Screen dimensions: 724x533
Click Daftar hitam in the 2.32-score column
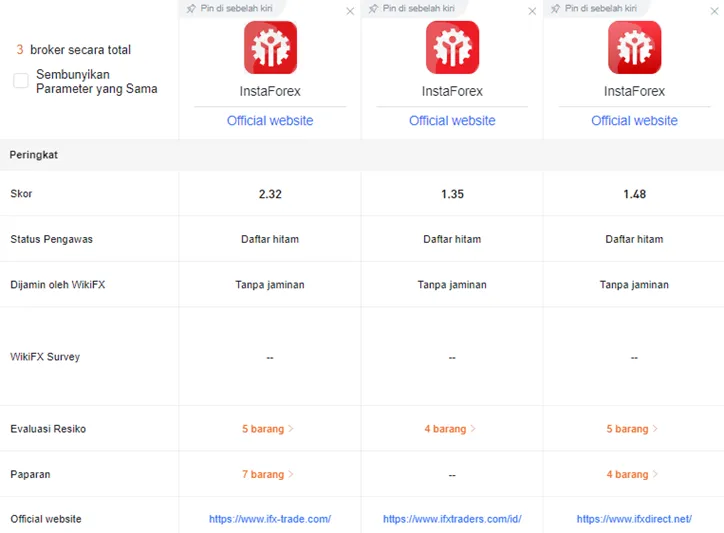pyautogui.click(x=270, y=239)
